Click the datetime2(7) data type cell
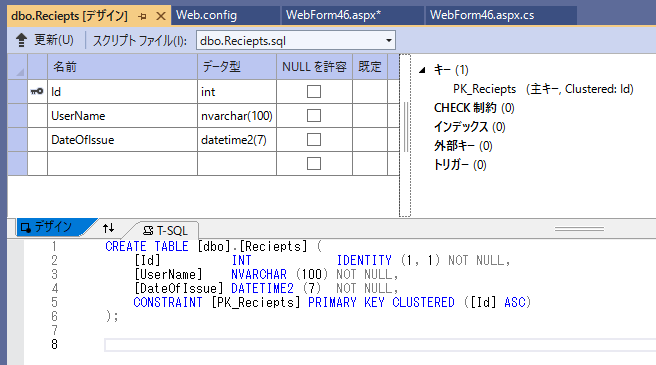This screenshot has width=656, height=365. coord(237,139)
